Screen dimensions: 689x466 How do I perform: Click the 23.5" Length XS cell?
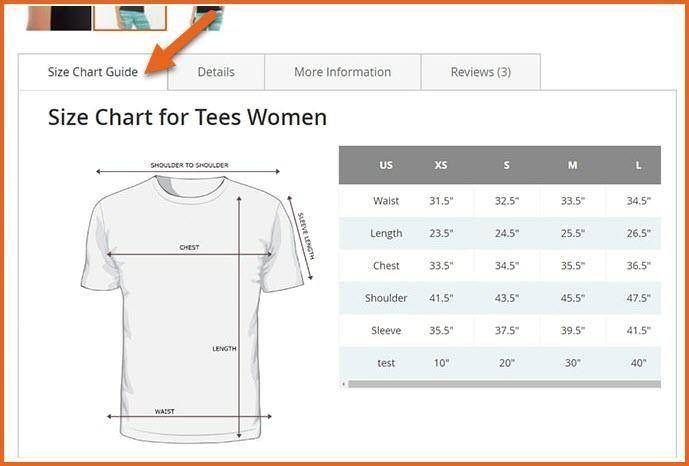tap(441, 234)
